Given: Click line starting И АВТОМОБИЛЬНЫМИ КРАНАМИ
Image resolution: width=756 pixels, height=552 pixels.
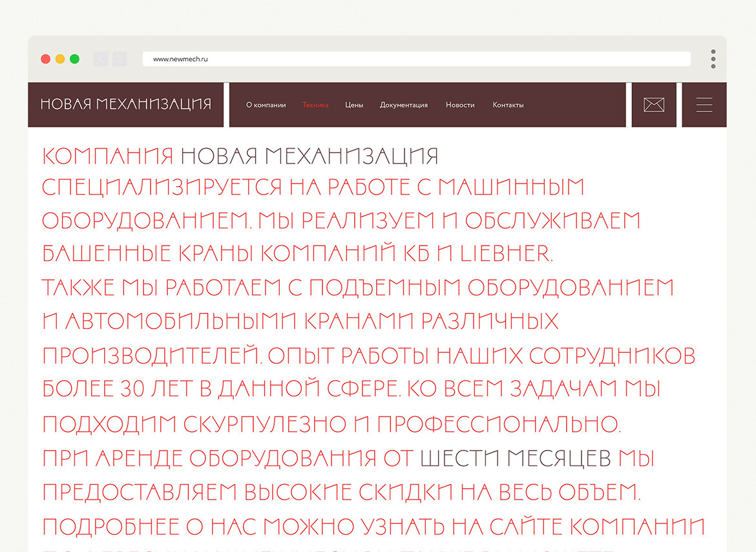Looking at the screenshot, I should (300, 321).
